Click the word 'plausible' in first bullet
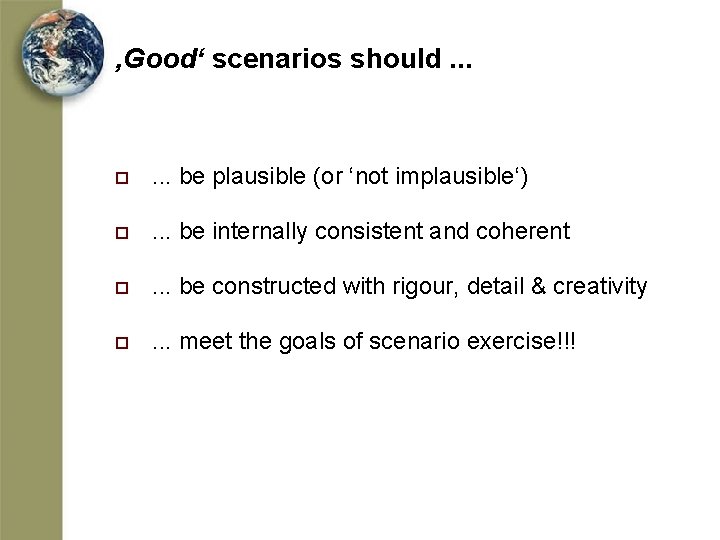 [x=259, y=177]
